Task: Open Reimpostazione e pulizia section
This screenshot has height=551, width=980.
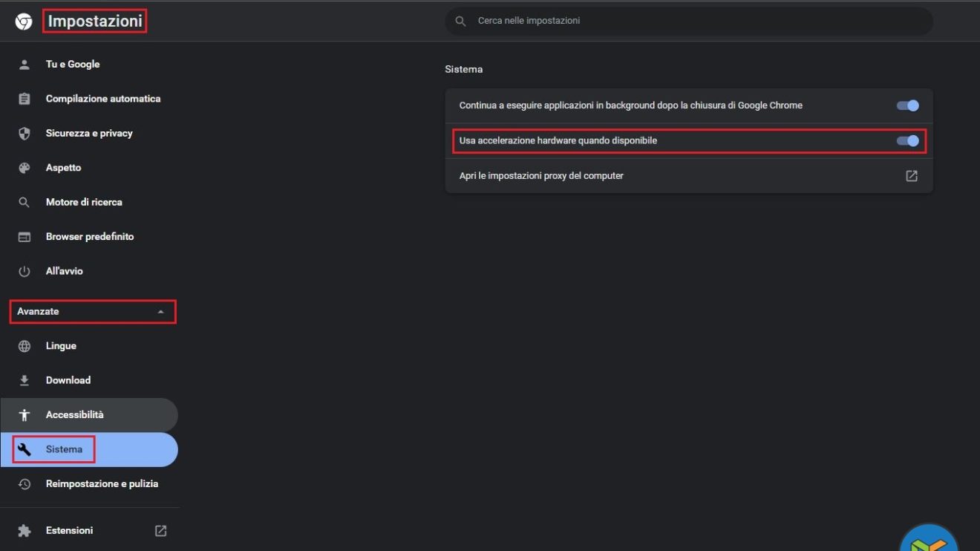Action: click(x=102, y=484)
